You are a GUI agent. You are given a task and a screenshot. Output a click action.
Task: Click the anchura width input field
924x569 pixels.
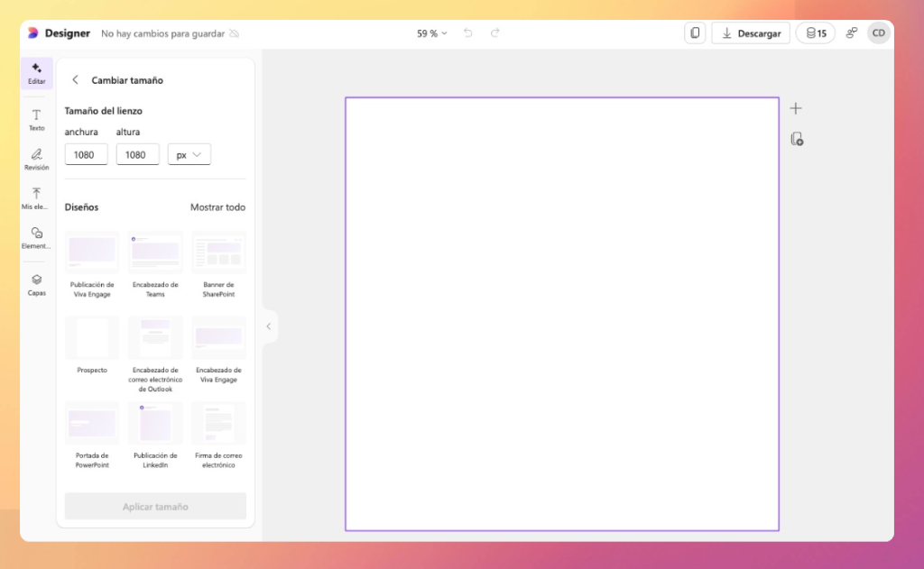86,154
